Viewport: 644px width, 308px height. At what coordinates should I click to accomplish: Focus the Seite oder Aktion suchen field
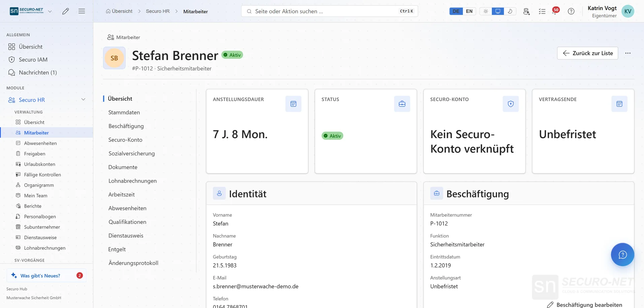tap(329, 11)
